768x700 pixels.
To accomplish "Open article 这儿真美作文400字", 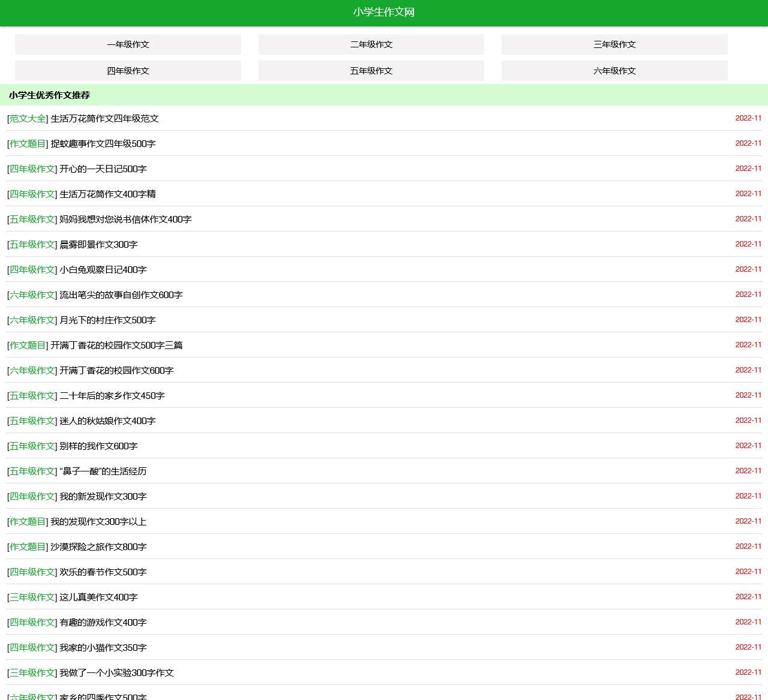I will pos(98,597).
